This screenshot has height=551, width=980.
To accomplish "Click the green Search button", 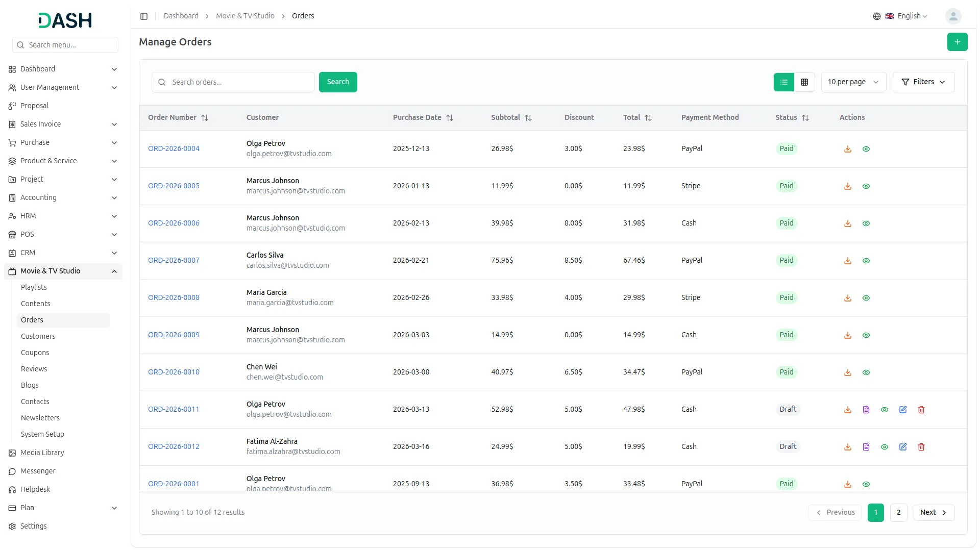I will pyautogui.click(x=337, y=82).
